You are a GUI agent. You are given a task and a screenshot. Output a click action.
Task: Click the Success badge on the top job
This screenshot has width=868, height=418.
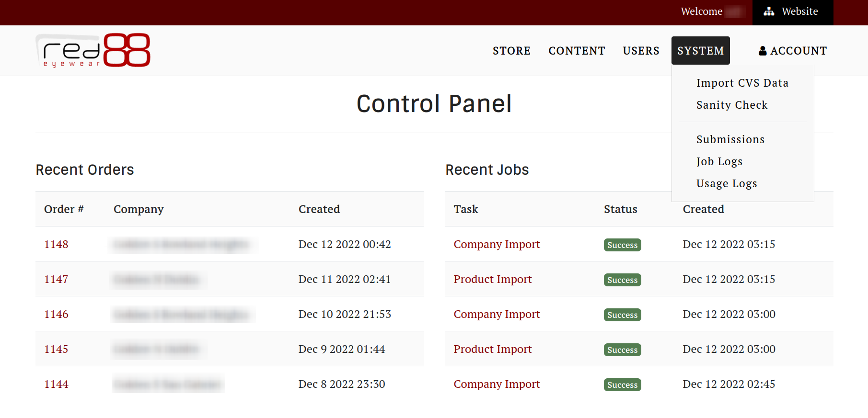622,245
